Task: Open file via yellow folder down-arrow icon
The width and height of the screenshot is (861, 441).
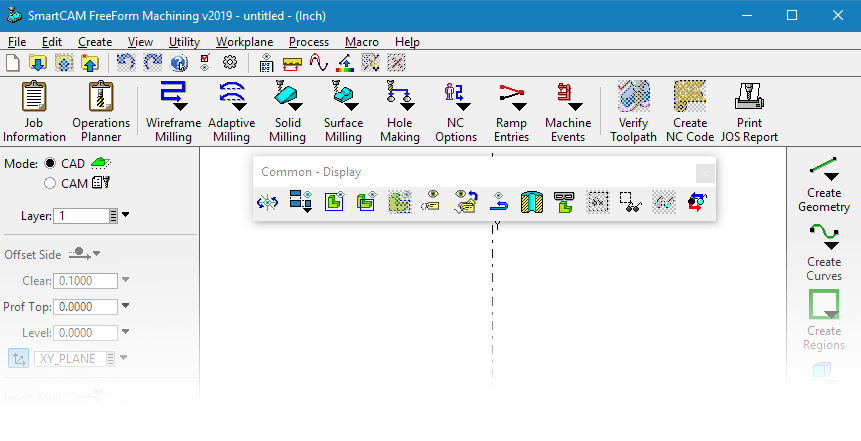Action: (x=37, y=63)
